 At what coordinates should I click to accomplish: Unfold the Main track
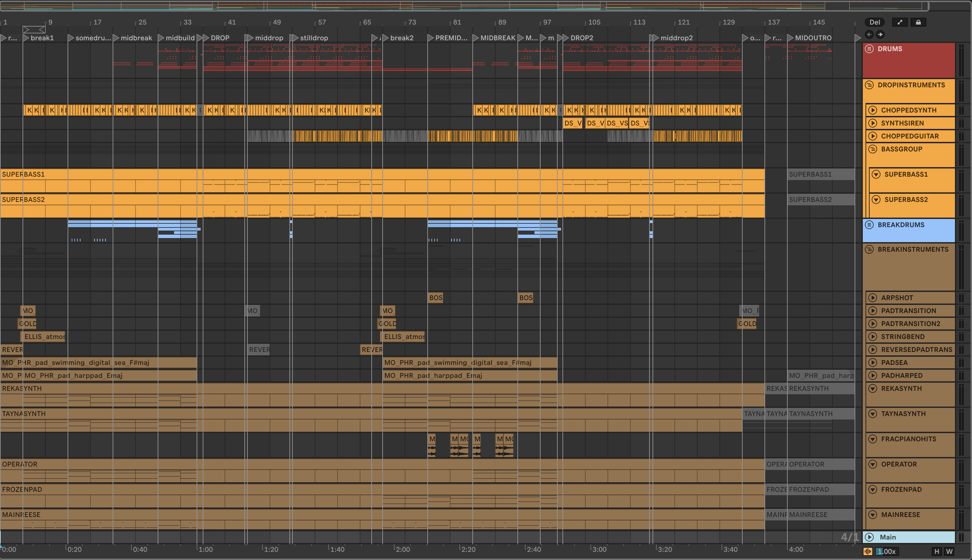[869, 537]
